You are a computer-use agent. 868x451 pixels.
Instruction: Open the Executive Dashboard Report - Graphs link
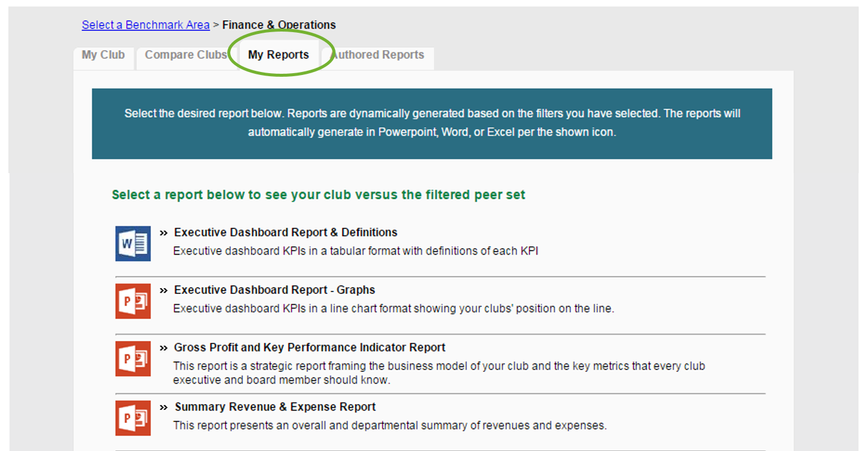274,290
